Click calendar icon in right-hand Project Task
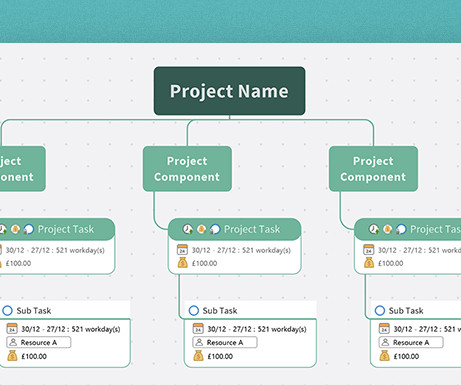 point(368,250)
